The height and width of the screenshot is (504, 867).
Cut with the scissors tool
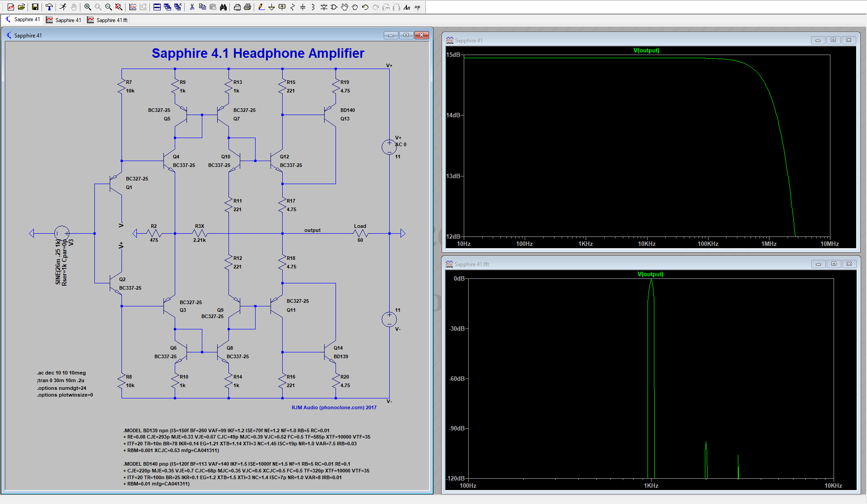192,7
